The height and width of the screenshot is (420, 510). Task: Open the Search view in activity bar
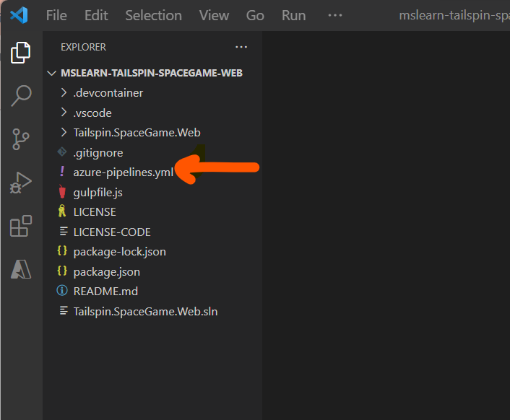pos(21,96)
